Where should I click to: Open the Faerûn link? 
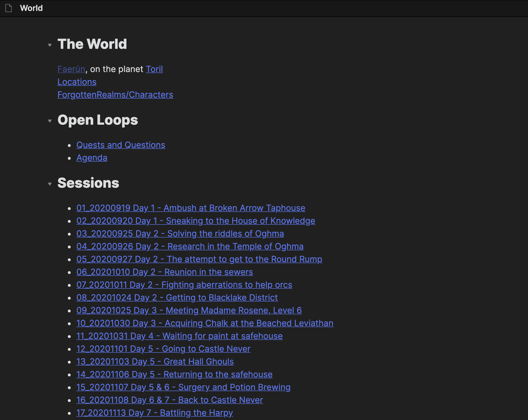pos(71,69)
